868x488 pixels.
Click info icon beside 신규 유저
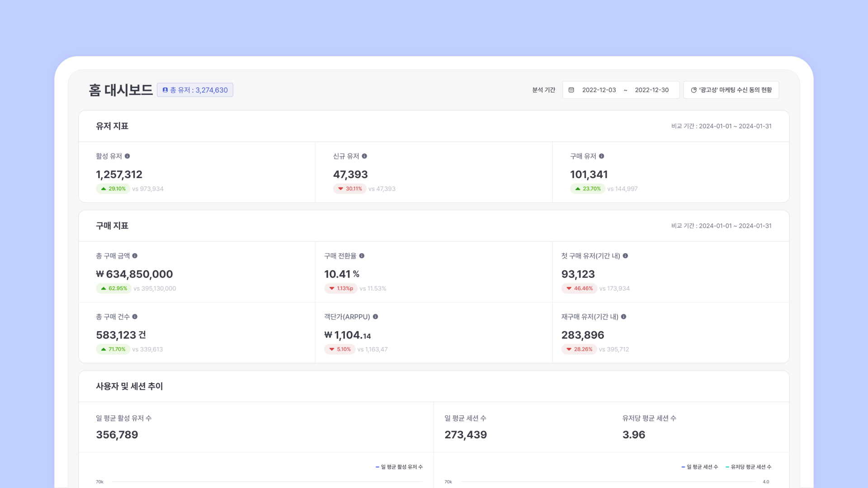(364, 156)
